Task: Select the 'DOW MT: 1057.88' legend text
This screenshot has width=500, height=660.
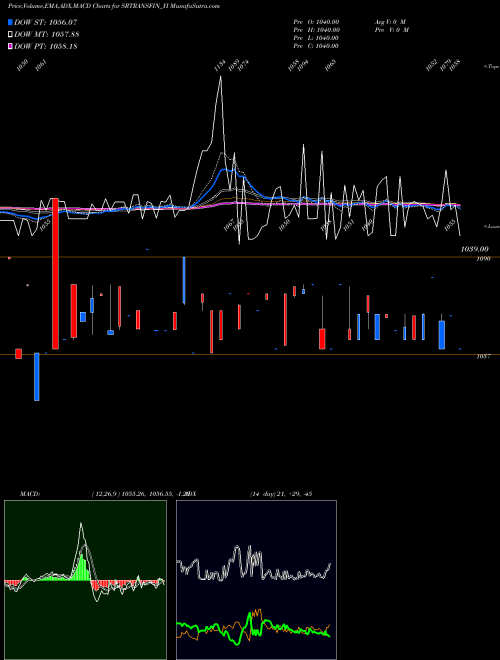Action: click(x=47, y=34)
